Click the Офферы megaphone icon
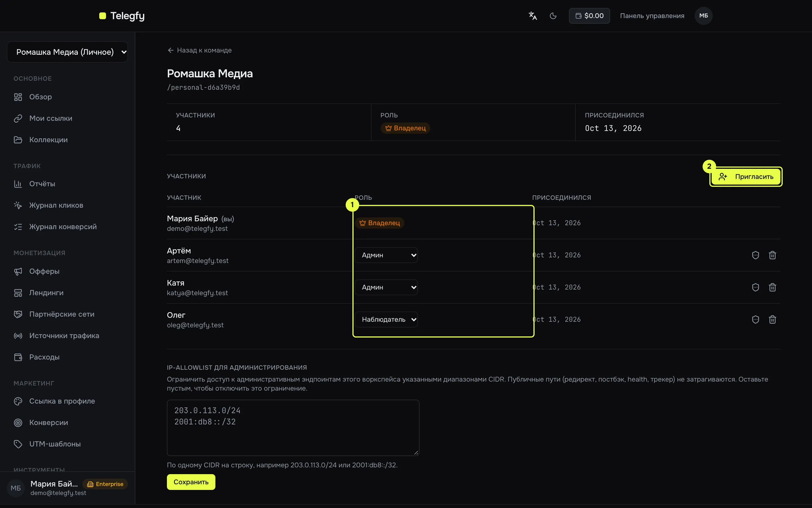The height and width of the screenshot is (508, 812). coord(18,271)
